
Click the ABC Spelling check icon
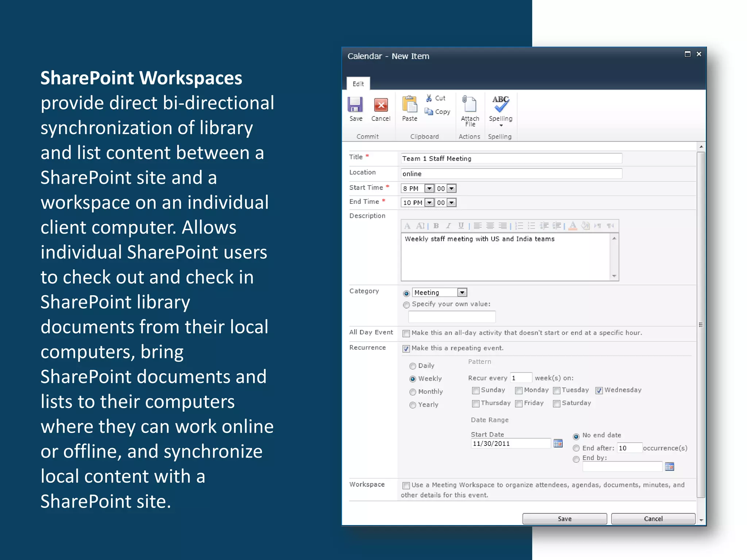coord(500,104)
